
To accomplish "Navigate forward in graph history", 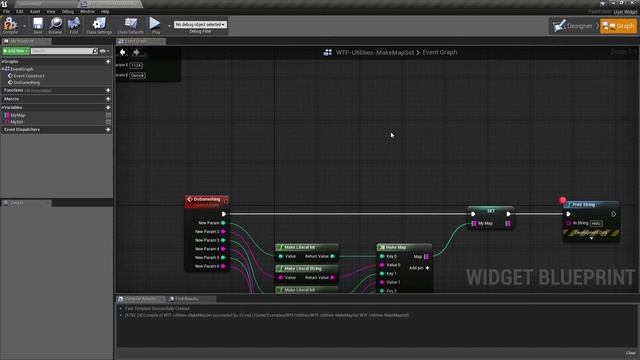I will click(136, 52).
